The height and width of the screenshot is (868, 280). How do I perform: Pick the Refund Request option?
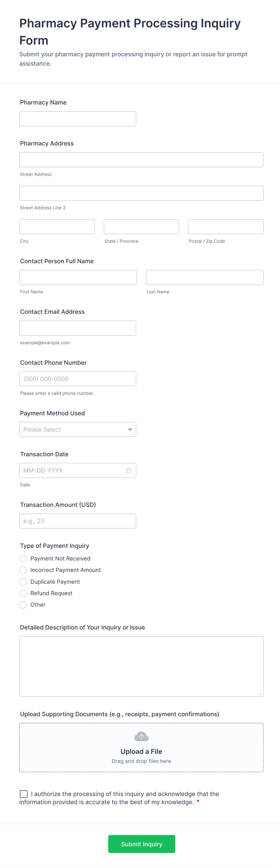tap(23, 593)
